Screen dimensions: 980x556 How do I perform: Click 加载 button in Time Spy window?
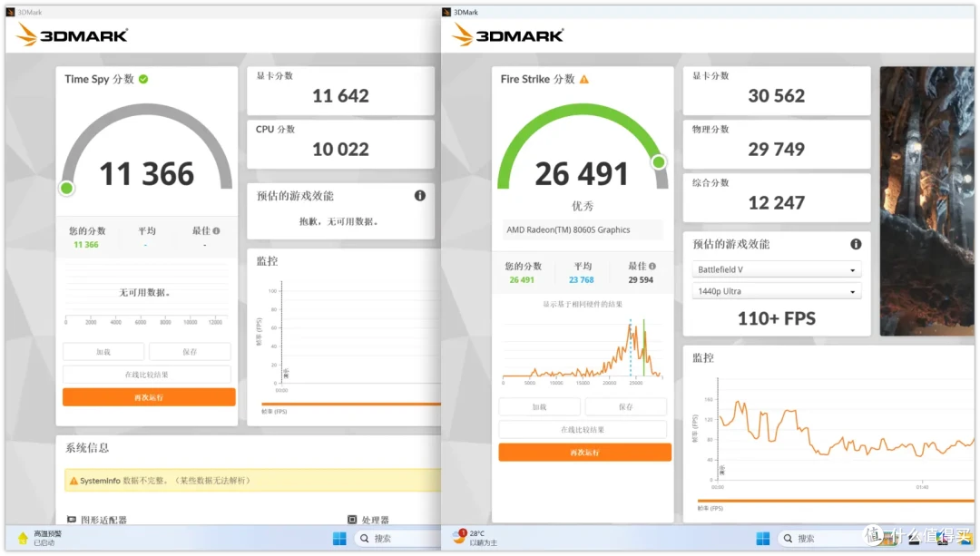point(103,352)
